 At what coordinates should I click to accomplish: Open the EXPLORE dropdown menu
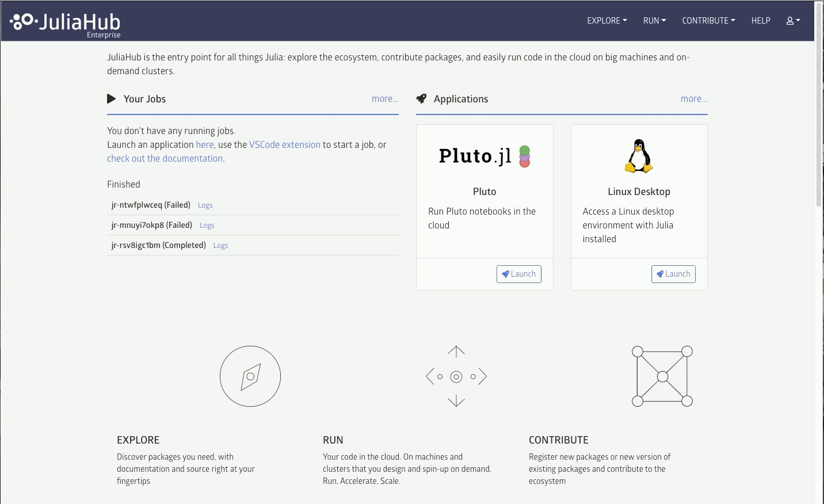(607, 21)
